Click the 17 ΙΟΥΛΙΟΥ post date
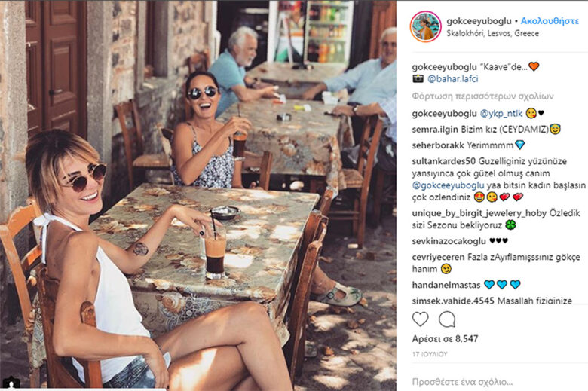 [x=430, y=354]
